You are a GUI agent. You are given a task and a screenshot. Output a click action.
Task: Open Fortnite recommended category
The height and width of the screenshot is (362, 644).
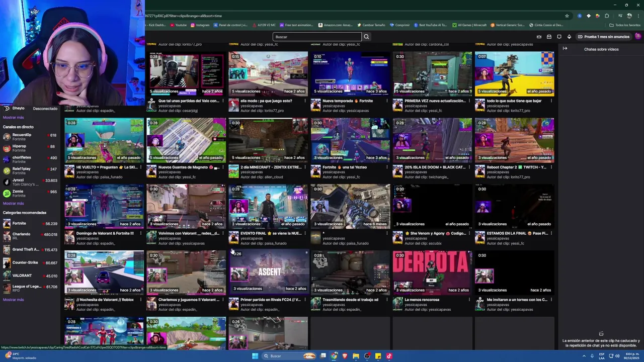pyautogui.click(x=29, y=224)
